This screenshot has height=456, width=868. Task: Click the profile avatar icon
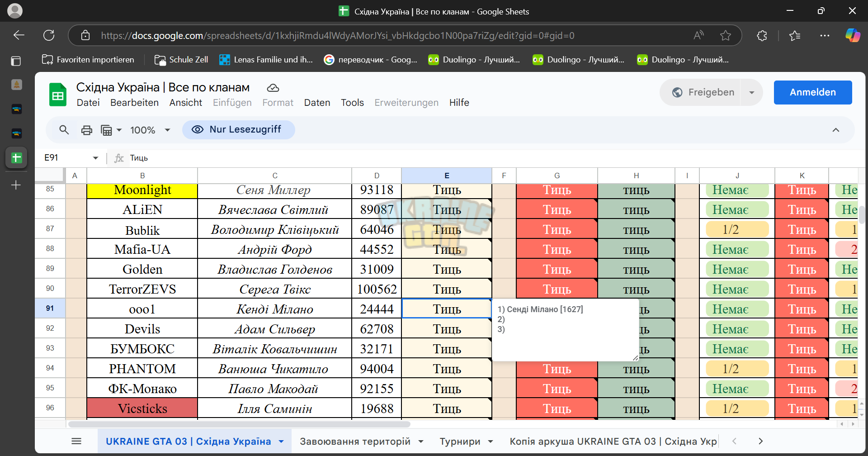[x=15, y=11]
